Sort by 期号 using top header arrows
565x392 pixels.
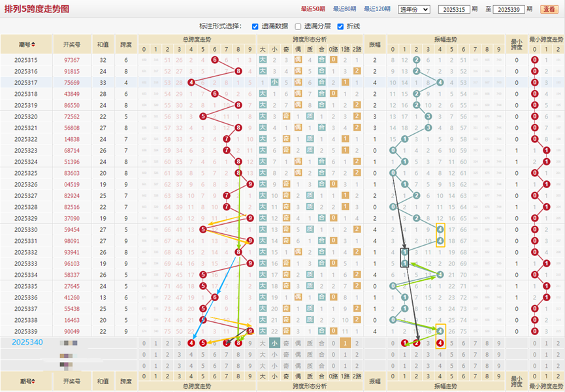click(33, 44)
